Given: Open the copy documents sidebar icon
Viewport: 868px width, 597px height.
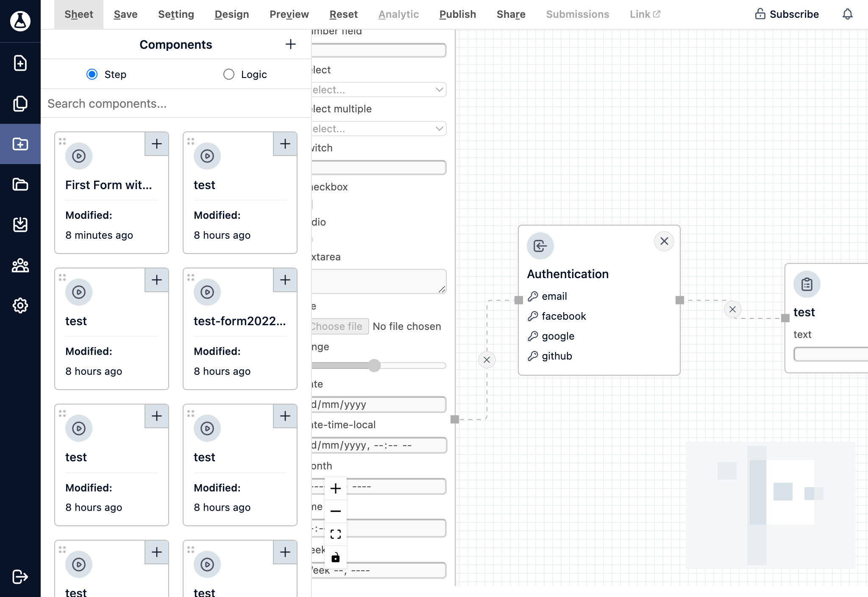Looking at the screenshot, I should click(20, 103).
